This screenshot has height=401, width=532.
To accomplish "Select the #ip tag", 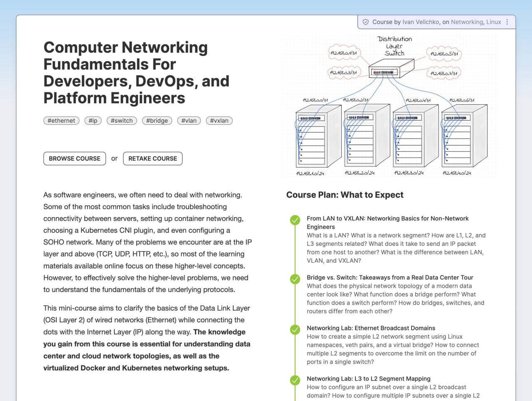I will pyautogui.click(x=93, y=121).
